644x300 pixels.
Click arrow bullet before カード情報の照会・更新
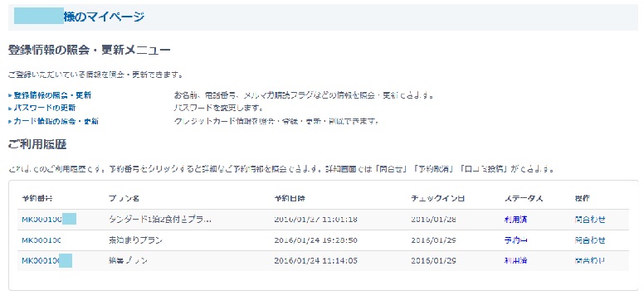click(10, 122)
